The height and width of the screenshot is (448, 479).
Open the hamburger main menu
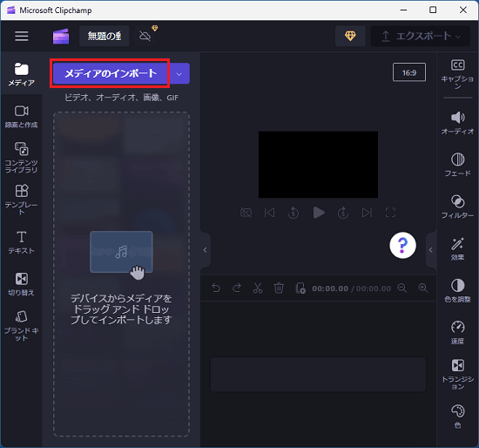22,36
